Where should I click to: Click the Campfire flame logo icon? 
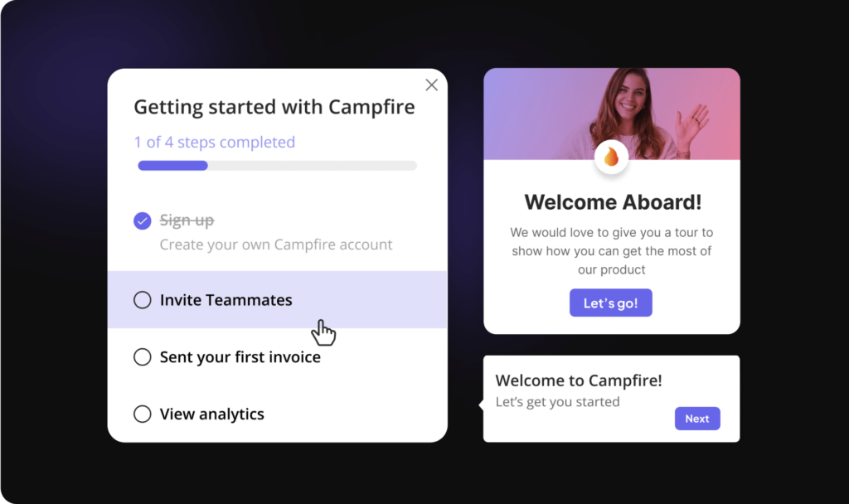pos(611,157)
